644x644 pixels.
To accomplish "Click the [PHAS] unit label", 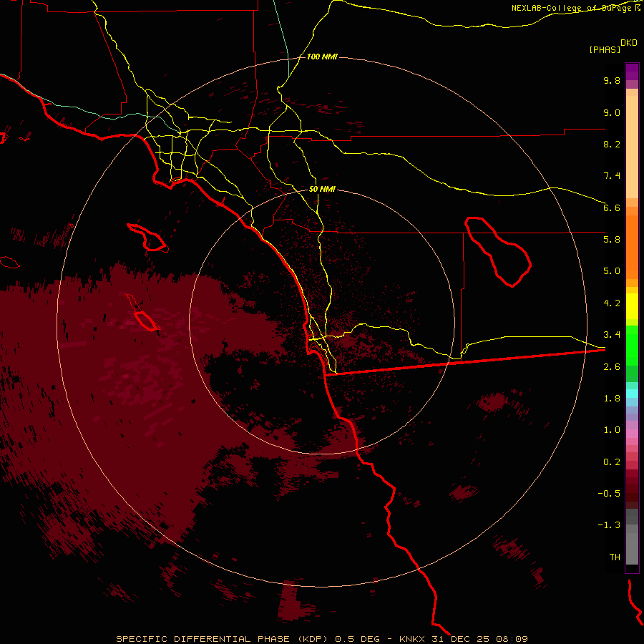I will coord(605,49).
